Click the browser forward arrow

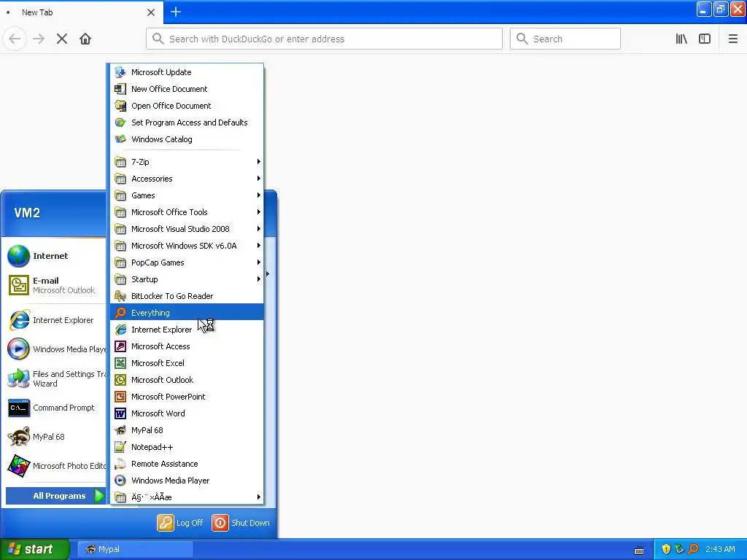click(x=39, y=39)
